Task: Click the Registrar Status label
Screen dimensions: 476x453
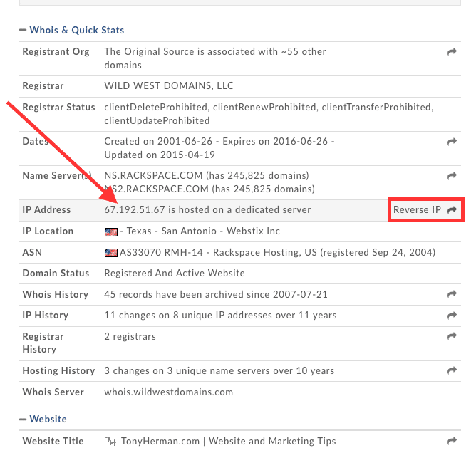Action: pyautogui.click(x=58, y=107)
